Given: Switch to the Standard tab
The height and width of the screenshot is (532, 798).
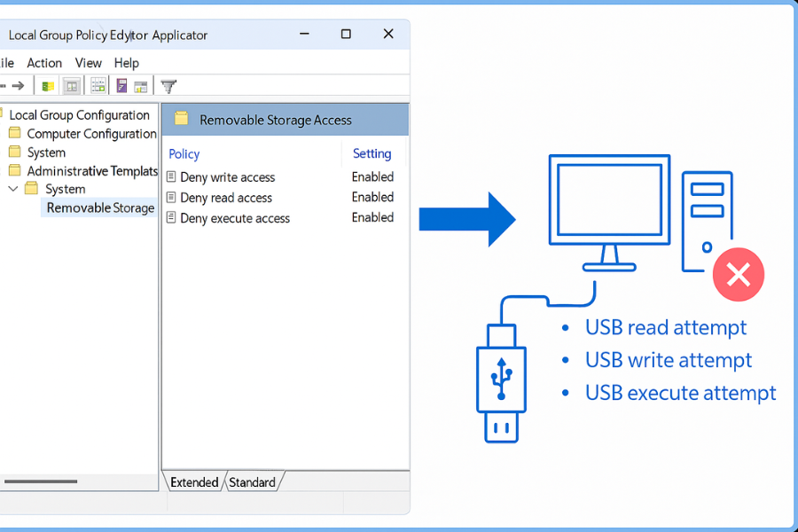Looking at the screenshot, I should coord(253,482).
